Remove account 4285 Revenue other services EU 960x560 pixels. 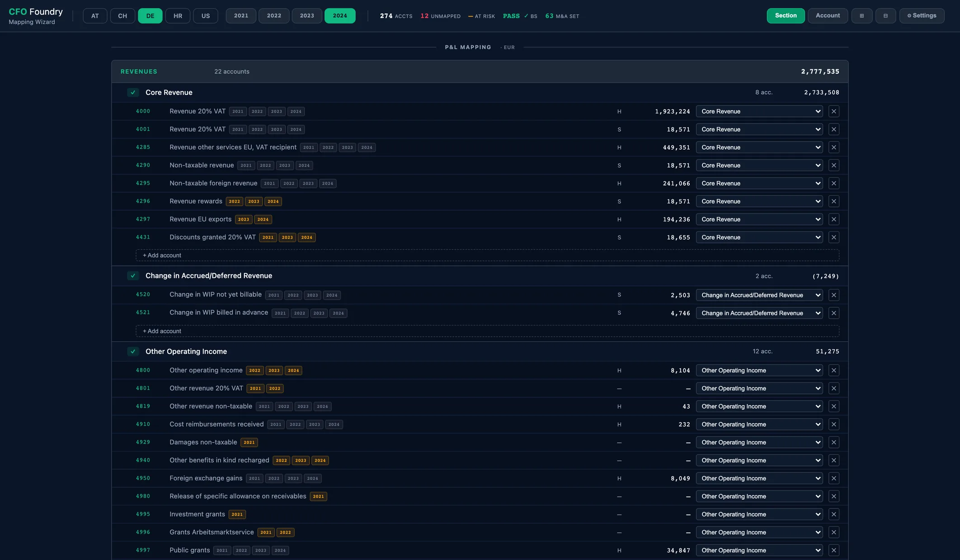click(x=834, y=147)
